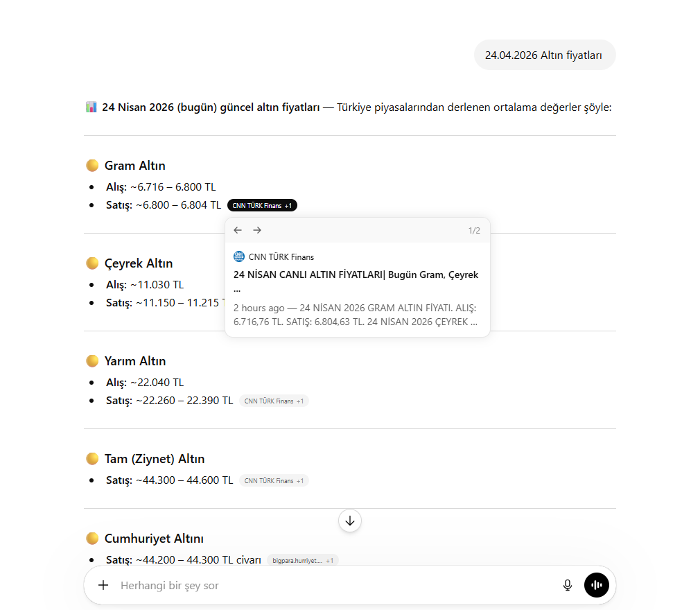Click the gold coin beside Gram Altın
The height and width of the screenshot is (610, 700).
[92, 165]
